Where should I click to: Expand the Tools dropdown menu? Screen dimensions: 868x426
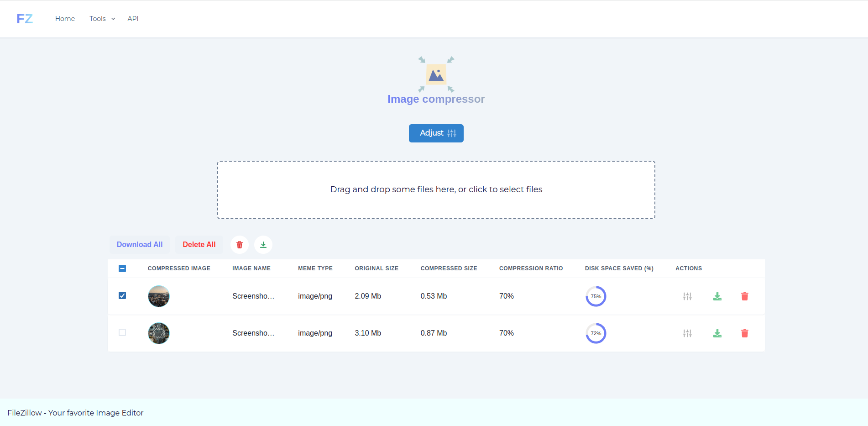click(102, 19)
